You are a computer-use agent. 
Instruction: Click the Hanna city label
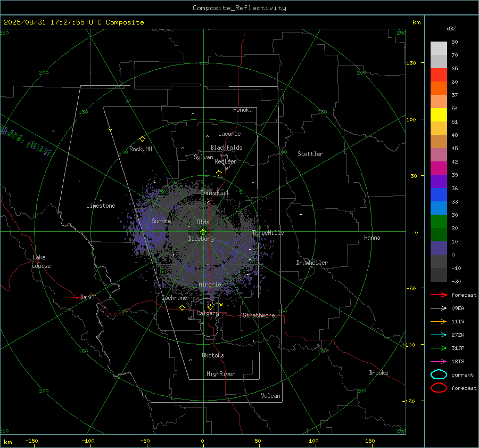pos(372,238)
